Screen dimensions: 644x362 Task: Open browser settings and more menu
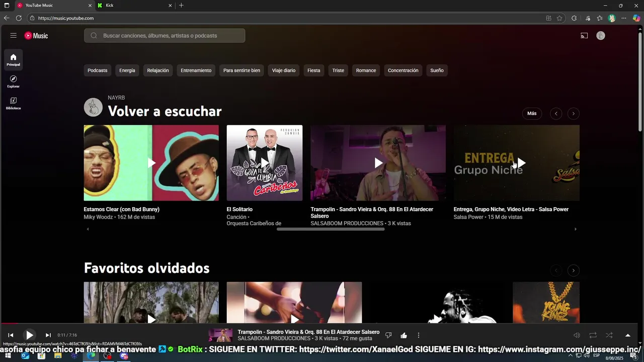tap(624, 18)
